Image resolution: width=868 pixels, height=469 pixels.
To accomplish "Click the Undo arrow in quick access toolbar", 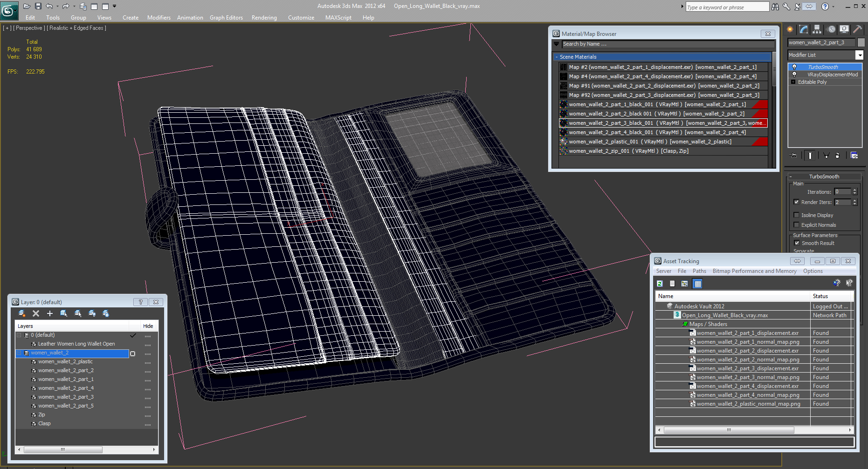I will pyautogui.click(x=49, y=6).
